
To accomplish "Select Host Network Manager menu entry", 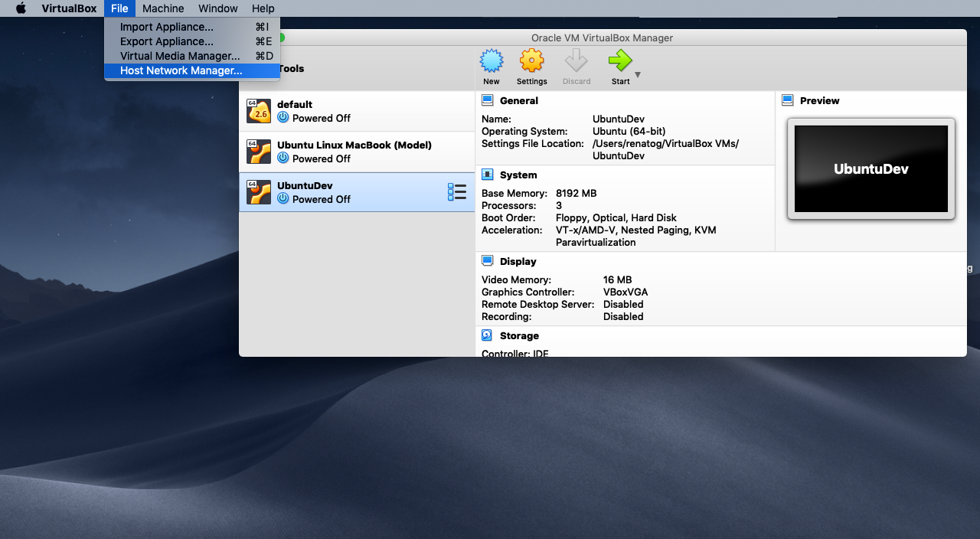I will [192, 70].
